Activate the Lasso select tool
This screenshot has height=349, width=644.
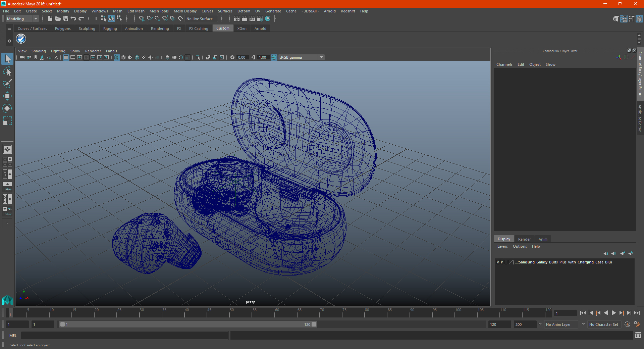7,71
